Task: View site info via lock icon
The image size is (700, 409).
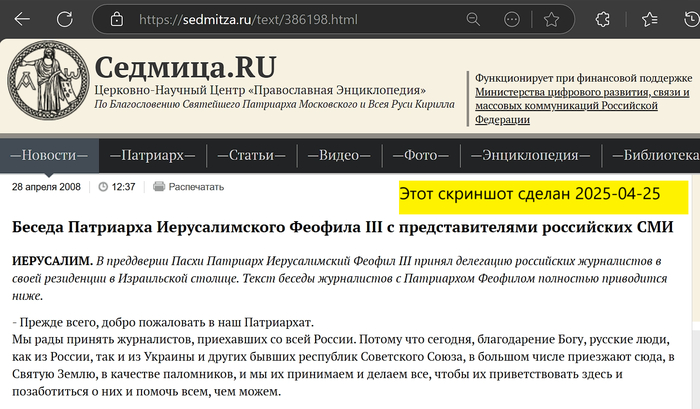Action: point(117,19)
